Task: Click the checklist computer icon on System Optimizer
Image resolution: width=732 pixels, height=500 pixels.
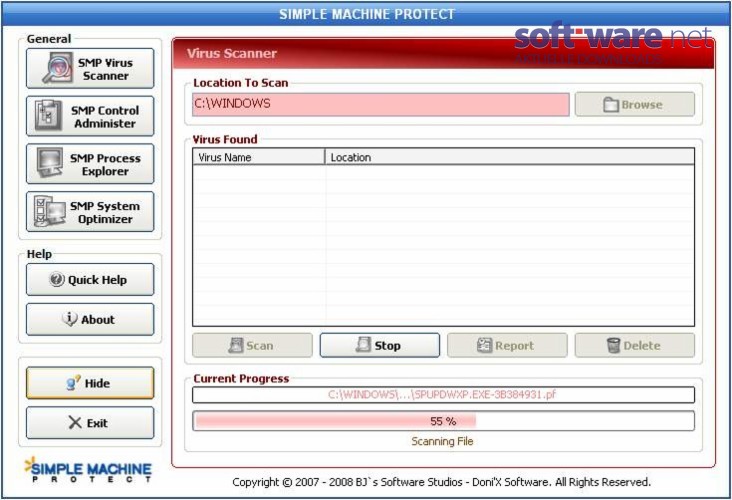Action: (x=49, y=211)
